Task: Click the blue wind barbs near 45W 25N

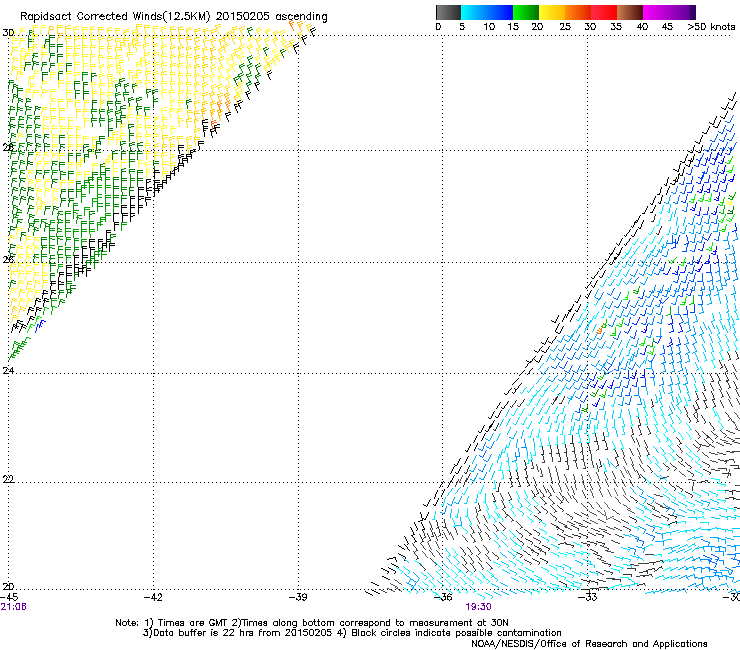Action: click(40, 326)
